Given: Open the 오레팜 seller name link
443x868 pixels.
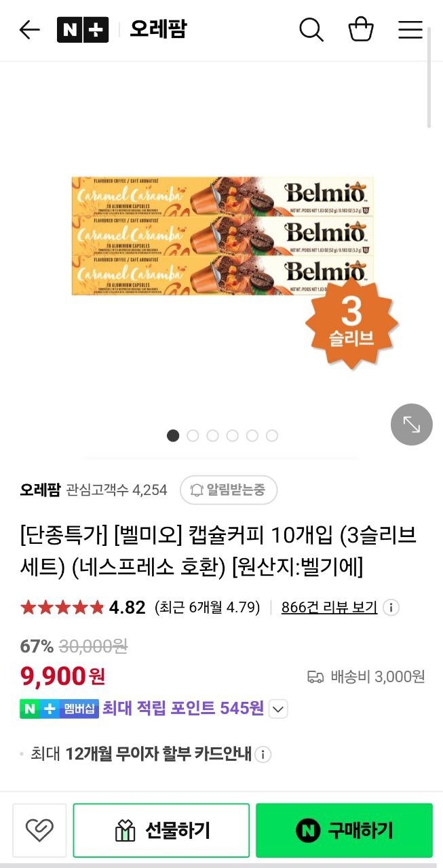Looking at the screenshot, I should (x=40, y=490).
